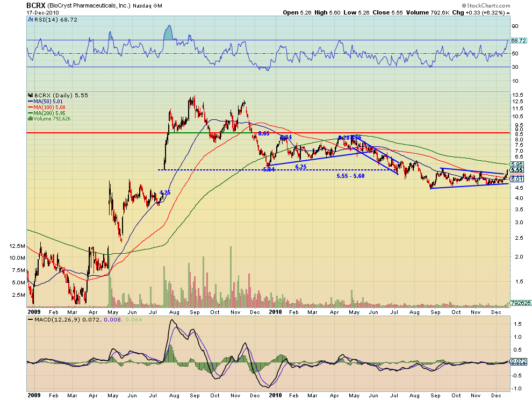Image resolution: width=532 pixels, height=400 pixels.
Task: Select the Chg +0.33 (+6.32%) value
Action: point(479,12)
